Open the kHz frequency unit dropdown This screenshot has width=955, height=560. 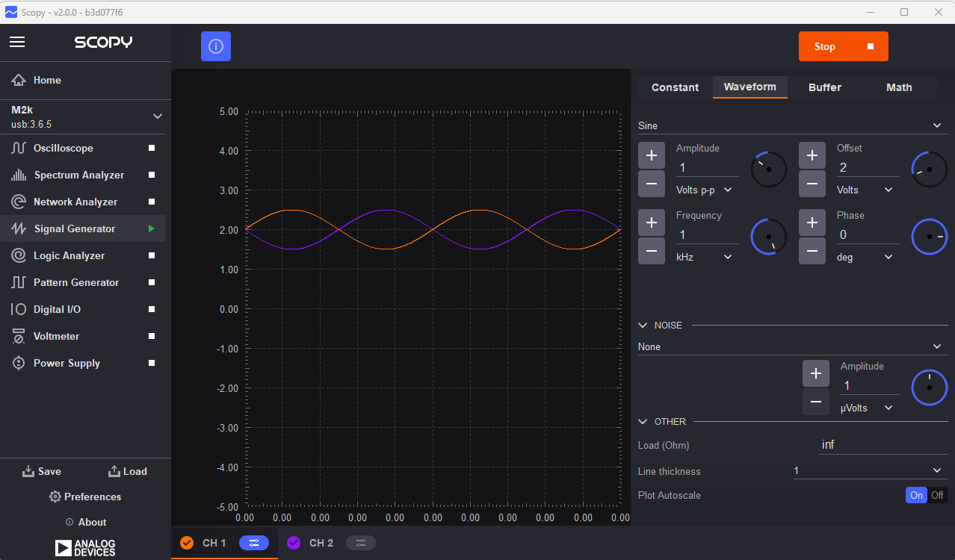704,257
